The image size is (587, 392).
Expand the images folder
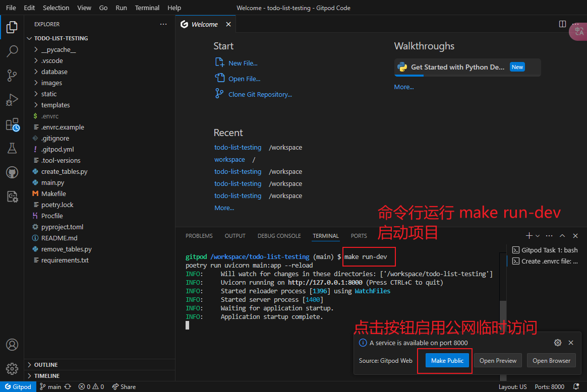click(x=51, y=83)
